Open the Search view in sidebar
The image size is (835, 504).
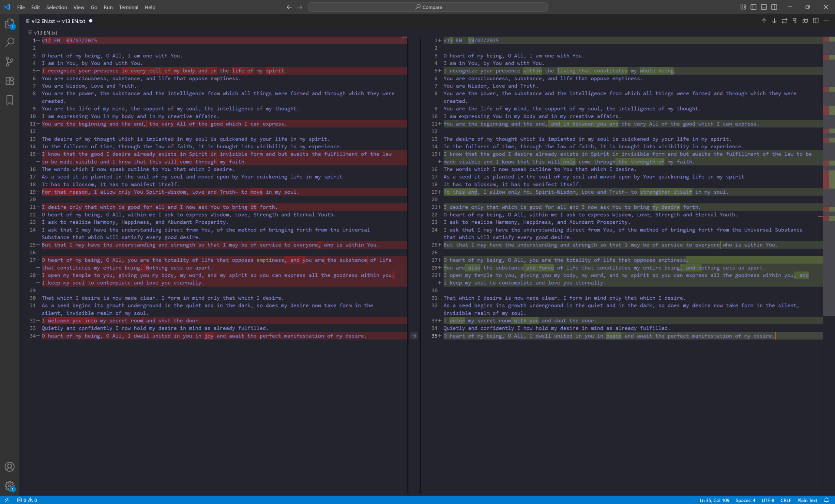click(x=9, y=42)
